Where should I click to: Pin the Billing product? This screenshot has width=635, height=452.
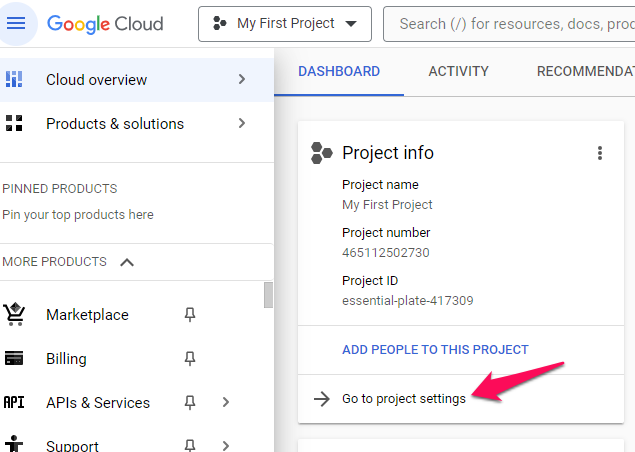[190, 358]
